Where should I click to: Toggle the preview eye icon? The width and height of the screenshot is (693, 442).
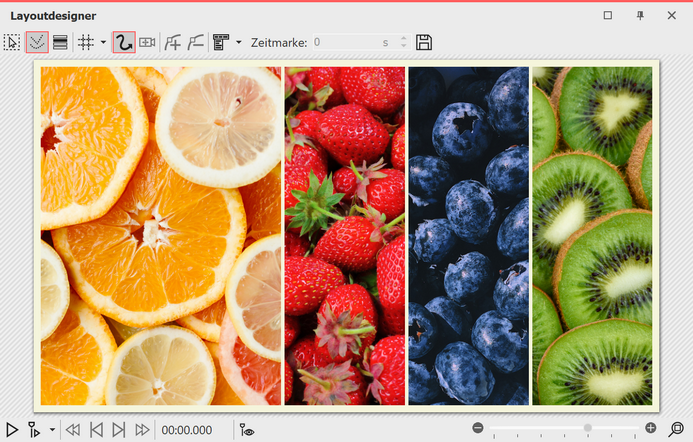click(248, 430)
